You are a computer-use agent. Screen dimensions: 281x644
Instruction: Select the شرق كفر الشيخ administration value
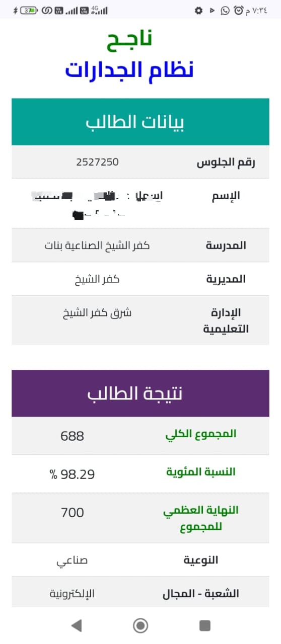97,312
